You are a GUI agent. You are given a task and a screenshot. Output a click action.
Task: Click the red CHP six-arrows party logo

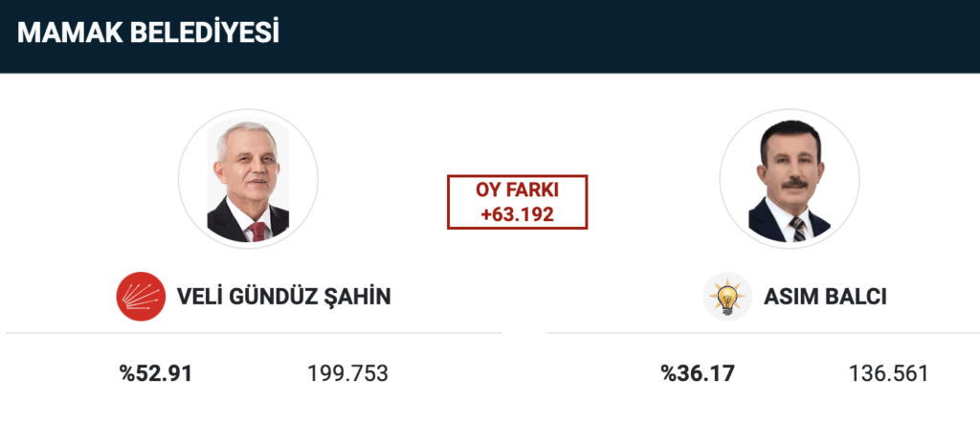(x=141, y=297)
